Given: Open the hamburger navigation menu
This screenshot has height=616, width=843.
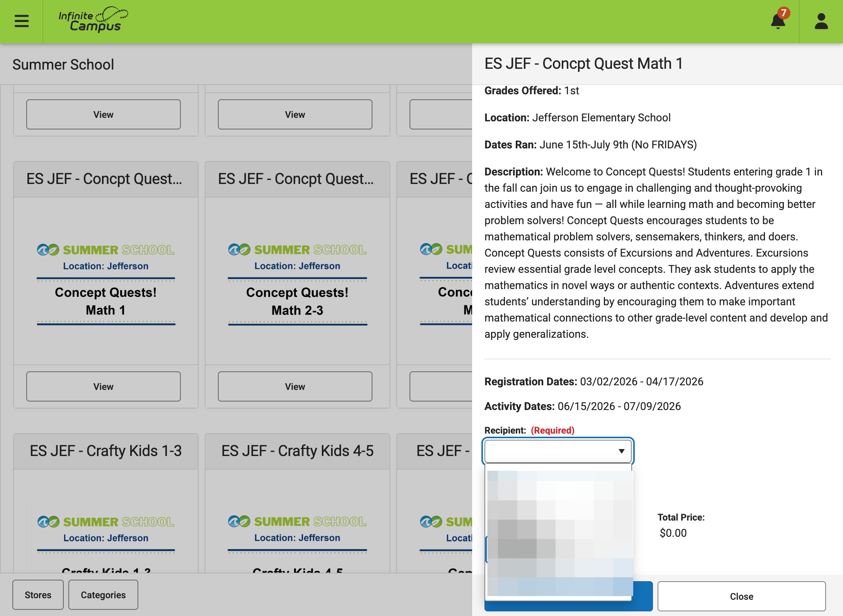Looking at the screenshot, I should 22,21.
